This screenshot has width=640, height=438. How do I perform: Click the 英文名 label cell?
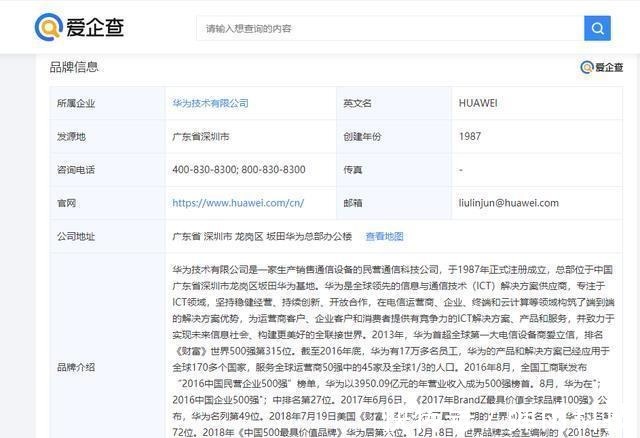394,103
